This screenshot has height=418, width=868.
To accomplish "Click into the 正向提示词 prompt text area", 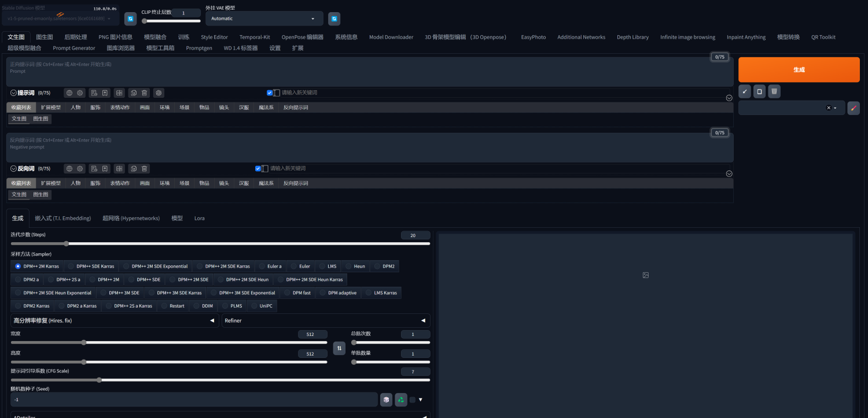I will [370, 72].
